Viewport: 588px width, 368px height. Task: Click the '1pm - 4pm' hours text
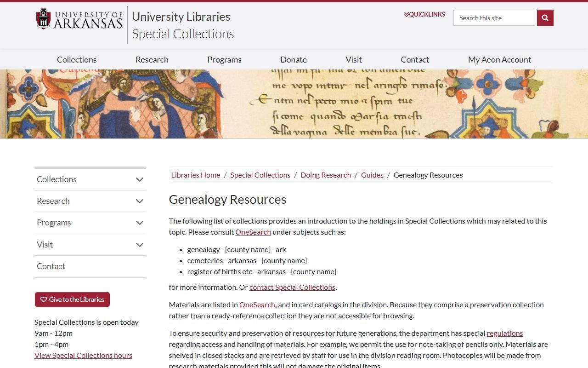(51, 344)
